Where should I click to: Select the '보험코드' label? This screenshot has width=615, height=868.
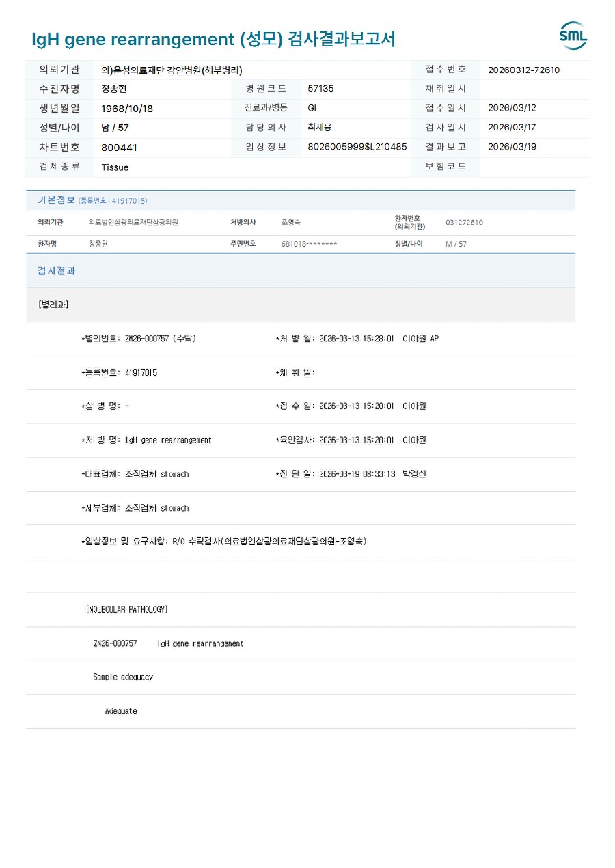(446, 166)
